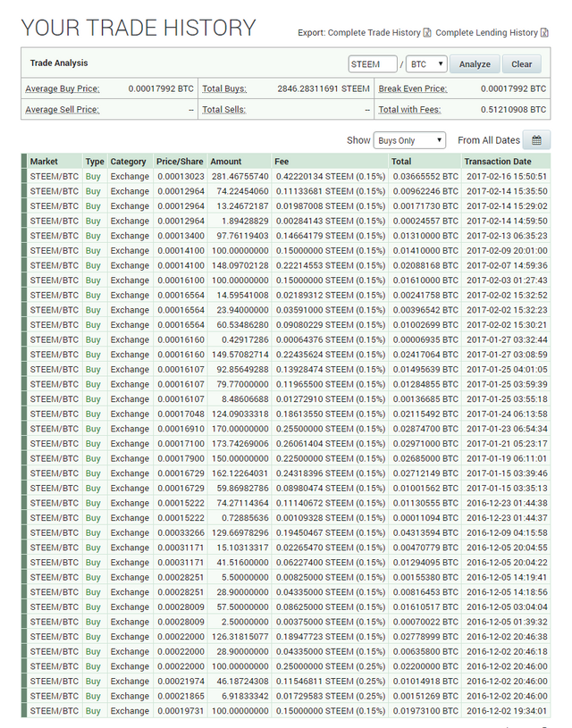Sort by the Type column header
Viewport: 572px width, 728px height.
[95, 162]
